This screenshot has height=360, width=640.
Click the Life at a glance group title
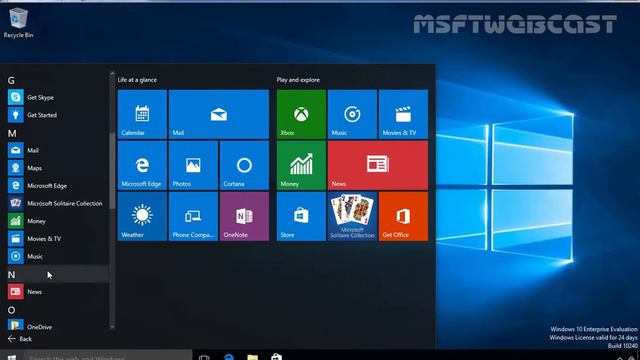[137, 80]
